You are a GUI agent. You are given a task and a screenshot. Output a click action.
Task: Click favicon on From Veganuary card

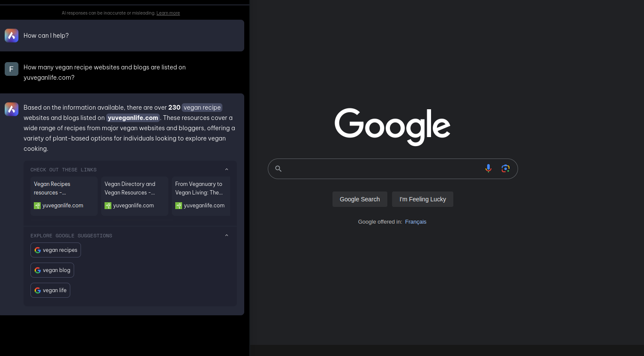179,206
